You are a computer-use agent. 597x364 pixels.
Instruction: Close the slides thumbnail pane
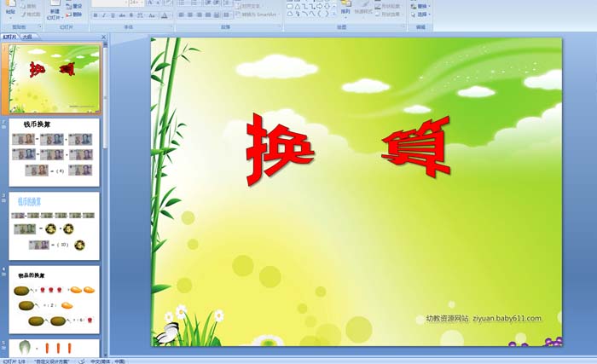point(103,37)
